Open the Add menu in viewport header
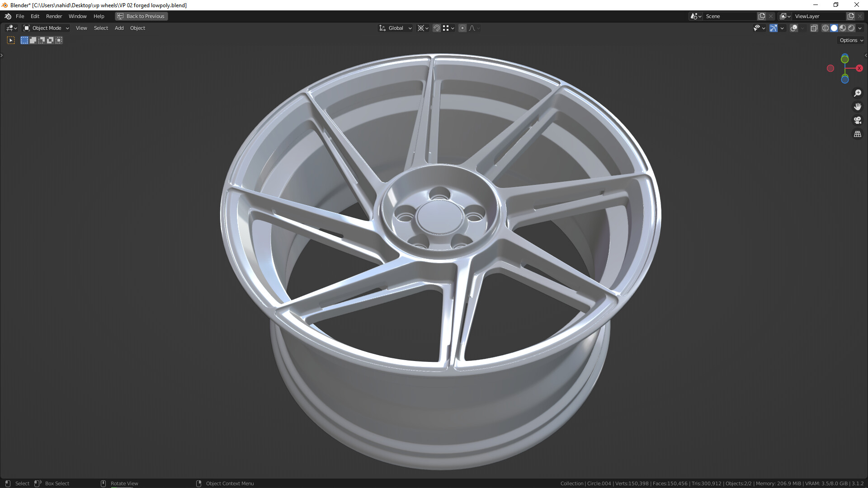The height and width of the screenshot is (488, 868). point(119,28)
